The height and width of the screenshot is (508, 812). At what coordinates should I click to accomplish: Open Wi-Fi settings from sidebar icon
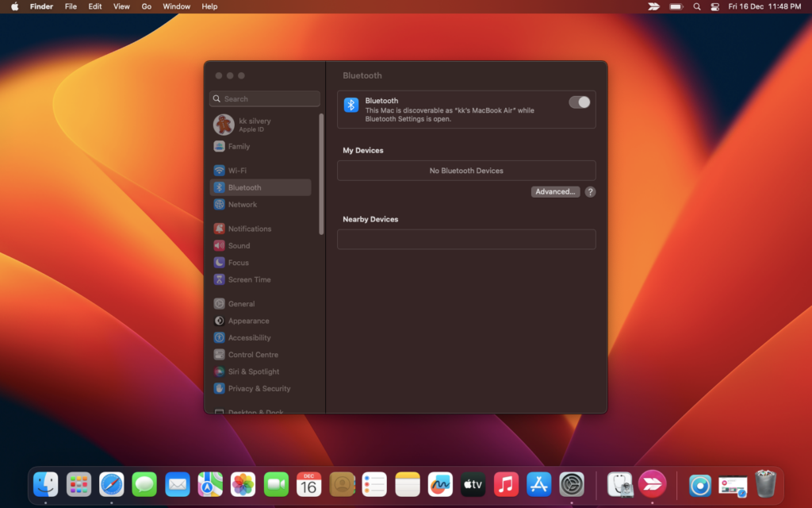(219, 170)
